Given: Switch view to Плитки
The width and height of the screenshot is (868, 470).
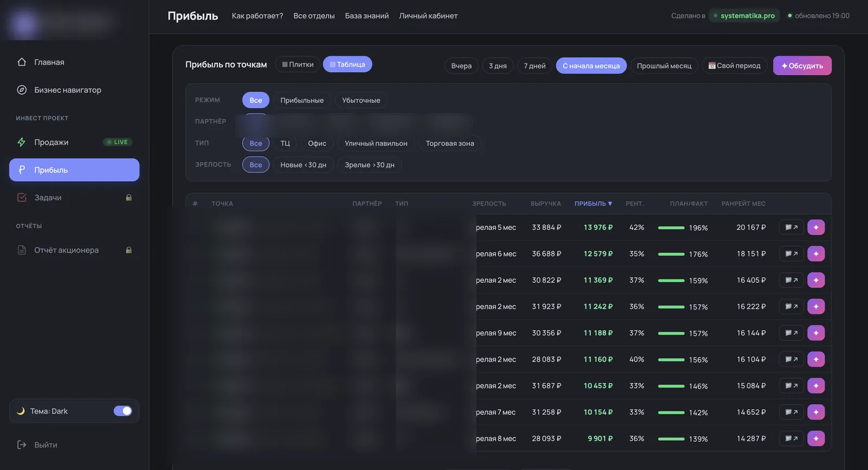Looking at the screenshot, I should tap(297, 65).
